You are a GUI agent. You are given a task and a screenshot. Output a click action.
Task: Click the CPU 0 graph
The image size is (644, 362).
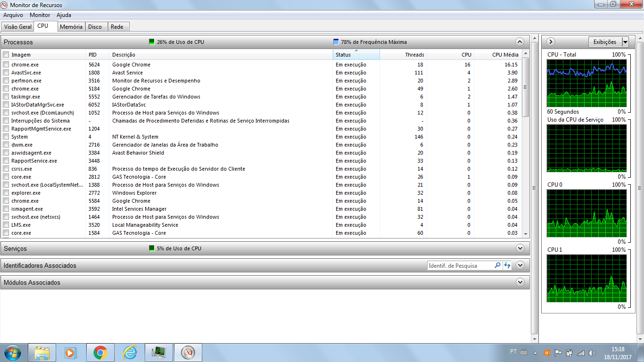tap(587, 214)
